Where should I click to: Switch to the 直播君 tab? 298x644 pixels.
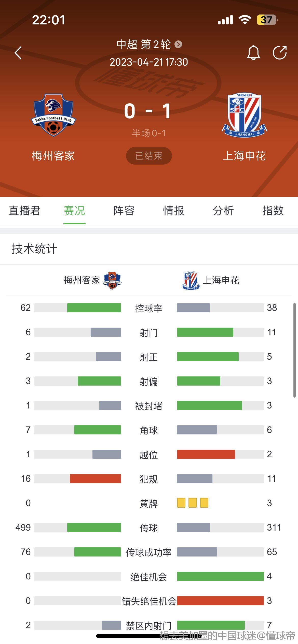pyautogui.click(x=25, y=211)
